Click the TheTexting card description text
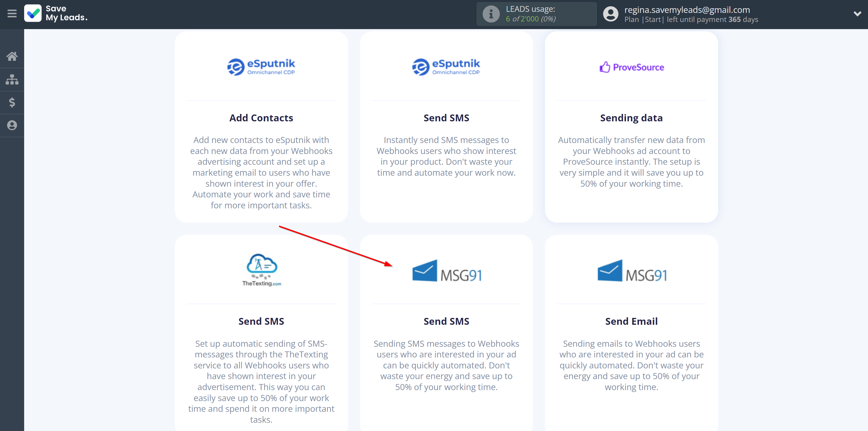Viewport: 868px width, 431px height. click(x=261, y=382)
